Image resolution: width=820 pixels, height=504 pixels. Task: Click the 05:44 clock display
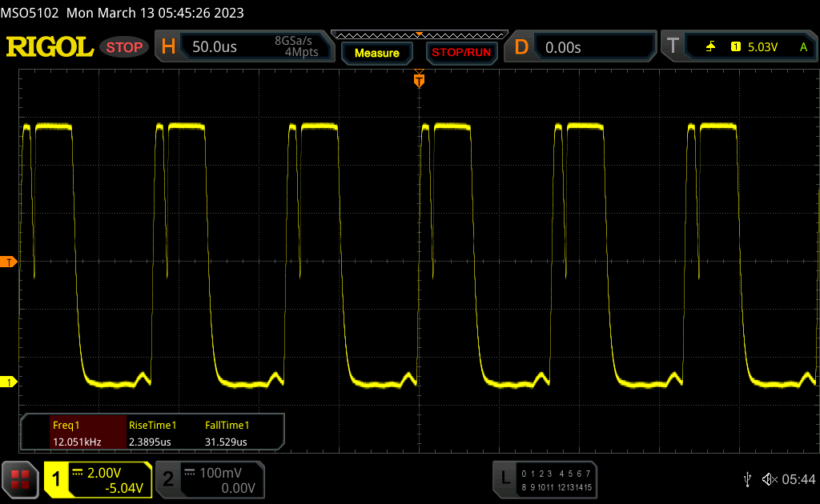(x=798, y=479)
